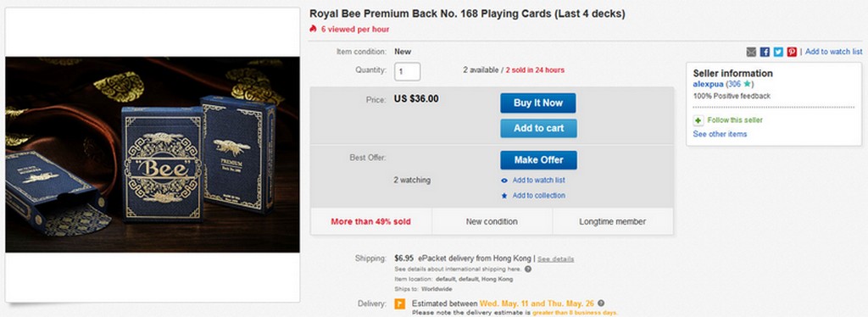Click the star icon beside Add to collection
The width and height of the screenshot is (868, 317).
[x=504, y=196]
